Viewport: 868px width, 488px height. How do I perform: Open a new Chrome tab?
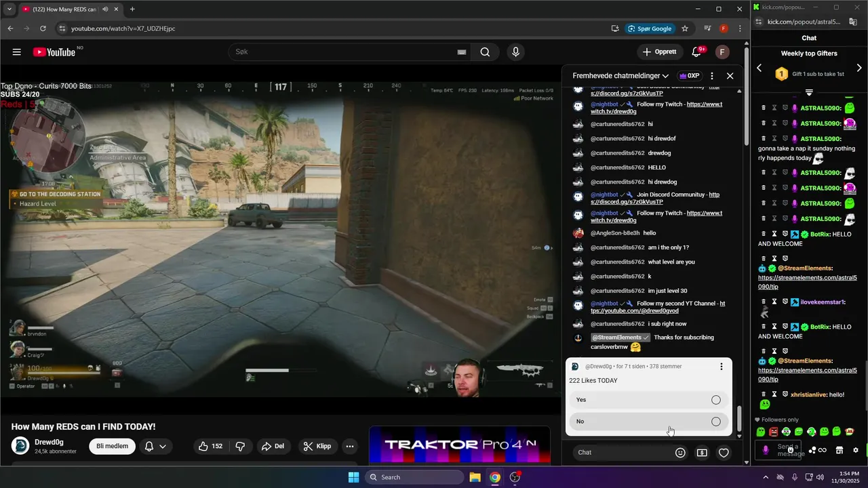(132, 9)
